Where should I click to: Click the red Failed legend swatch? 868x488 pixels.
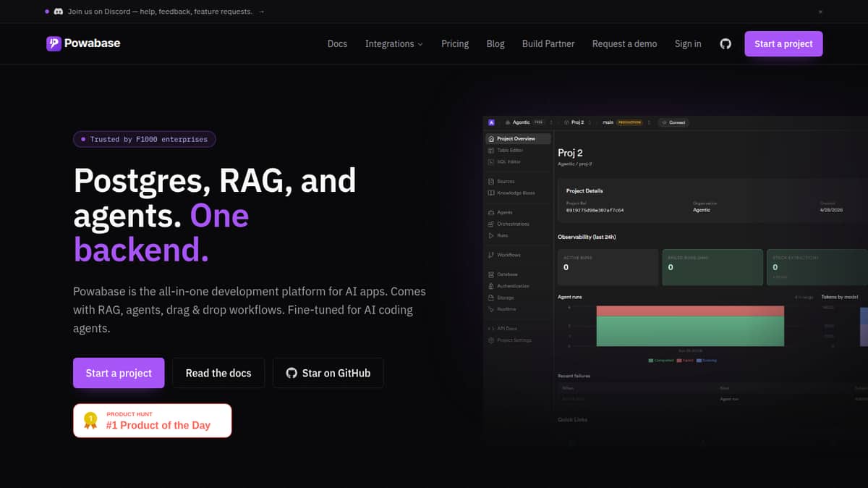coord(678,360)
